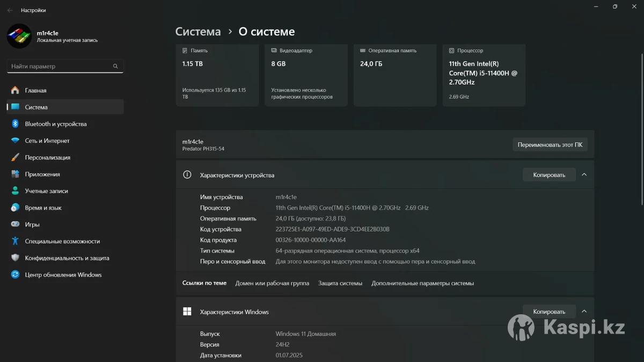Go to Игры settings
Image resolution: width=644 pixels, height=362 pixels.
point(65,224)
